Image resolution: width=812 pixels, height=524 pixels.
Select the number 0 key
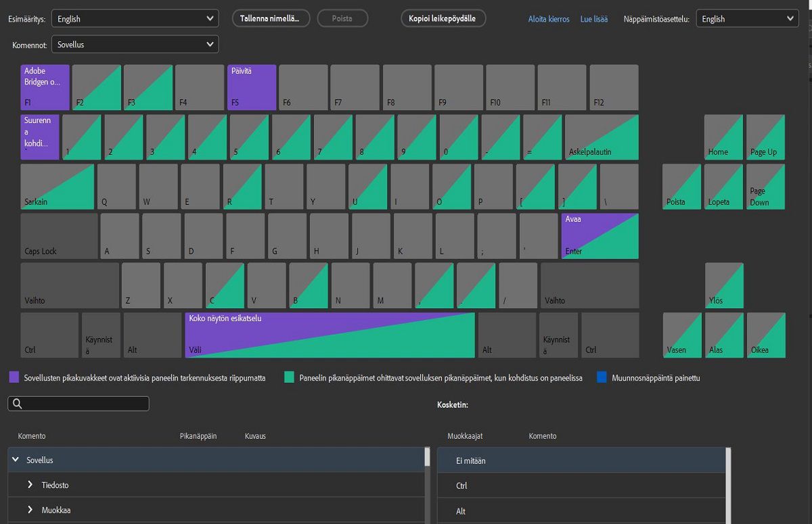[x=459, y=137]
